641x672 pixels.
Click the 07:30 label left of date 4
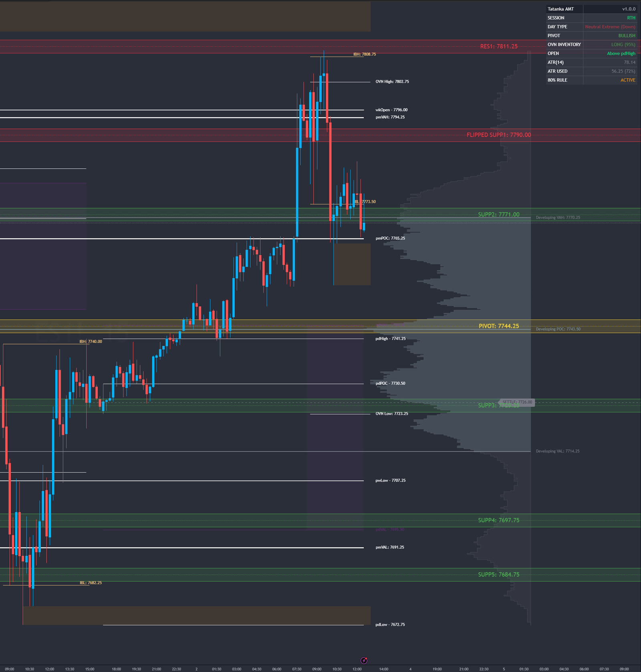[x=296, y=669]
